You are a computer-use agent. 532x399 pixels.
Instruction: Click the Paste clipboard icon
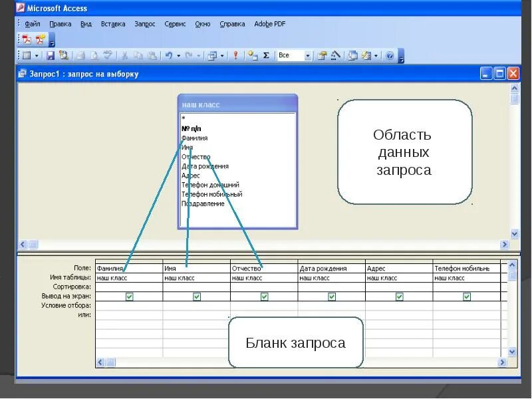pos(152,55)
